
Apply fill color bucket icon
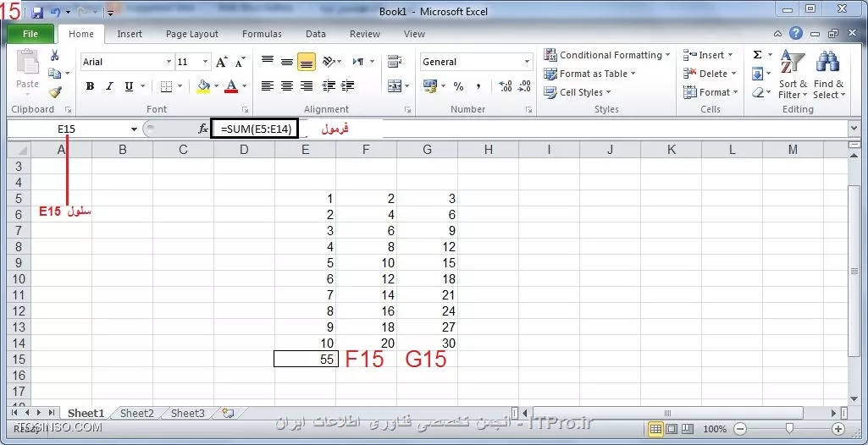click(x=203, y=86)
